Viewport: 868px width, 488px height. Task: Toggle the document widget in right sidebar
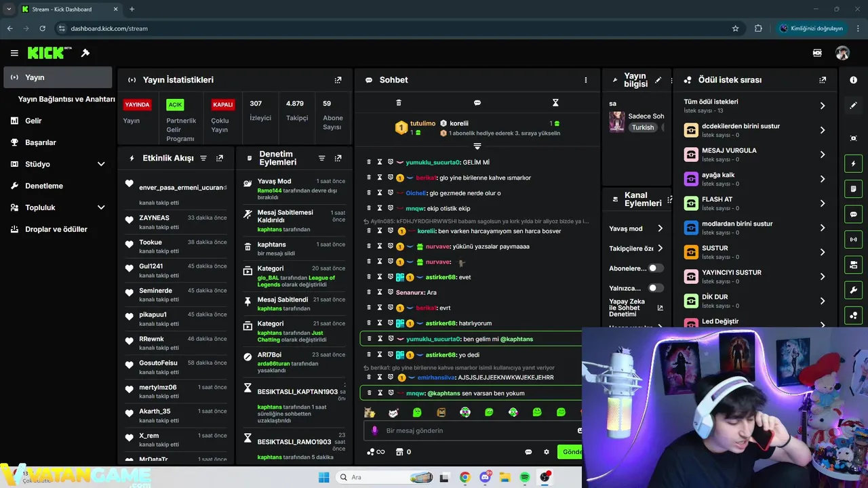[853, 188]
